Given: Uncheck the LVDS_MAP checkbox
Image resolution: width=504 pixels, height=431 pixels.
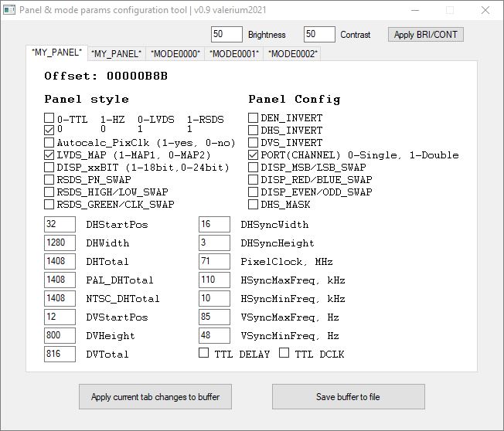Looking at the screenshot, I should point(49,155).
